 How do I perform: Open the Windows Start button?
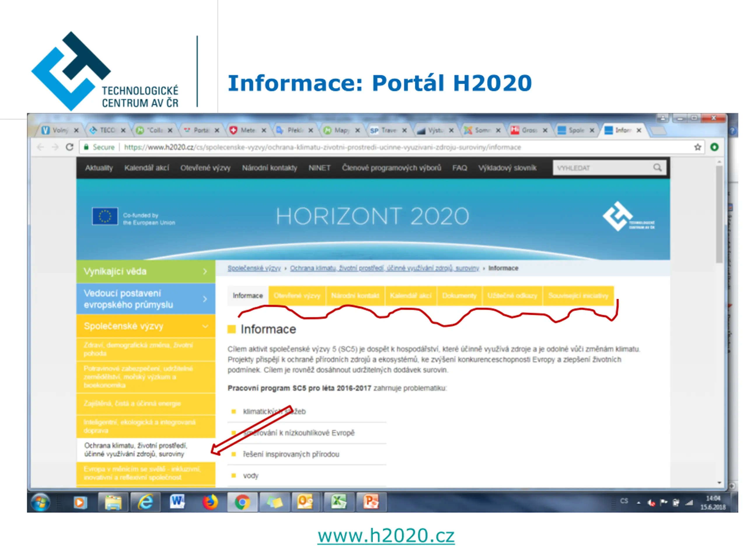pyautogui.click(x=41, y=502)
